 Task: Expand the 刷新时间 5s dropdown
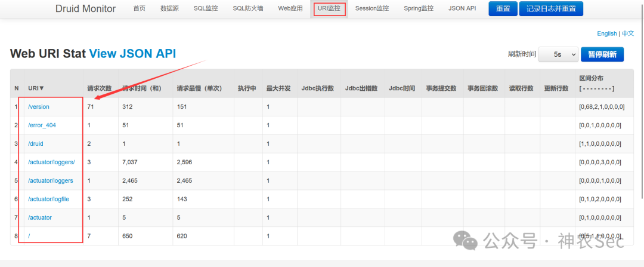[x=558, y=54]
